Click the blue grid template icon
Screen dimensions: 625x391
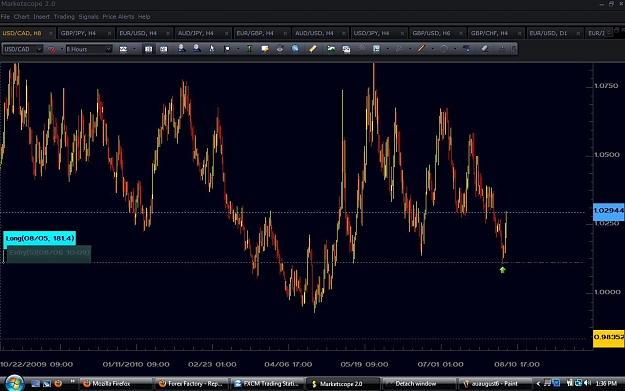tap(376, 49)
